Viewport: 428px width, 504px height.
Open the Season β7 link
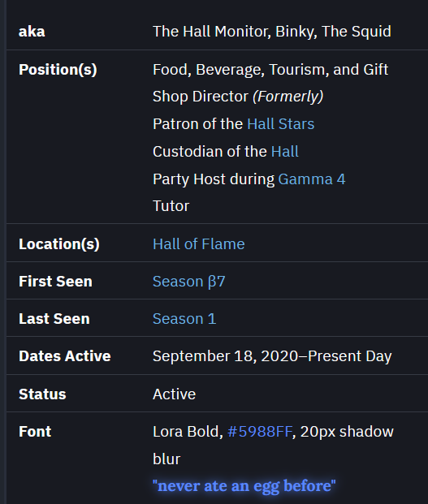coord(189,282)
